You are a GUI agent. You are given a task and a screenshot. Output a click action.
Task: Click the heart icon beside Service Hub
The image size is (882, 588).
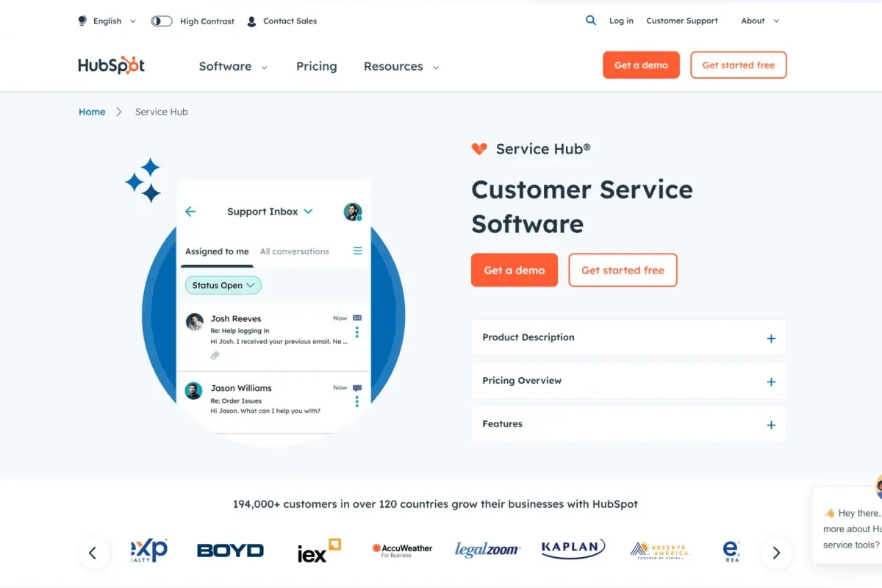pos(479,148)
